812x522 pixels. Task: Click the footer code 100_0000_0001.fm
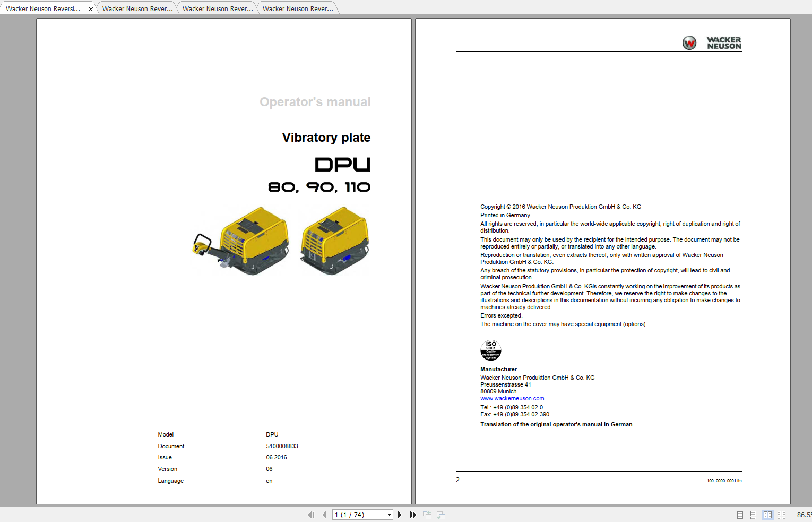tap(724, 481)
